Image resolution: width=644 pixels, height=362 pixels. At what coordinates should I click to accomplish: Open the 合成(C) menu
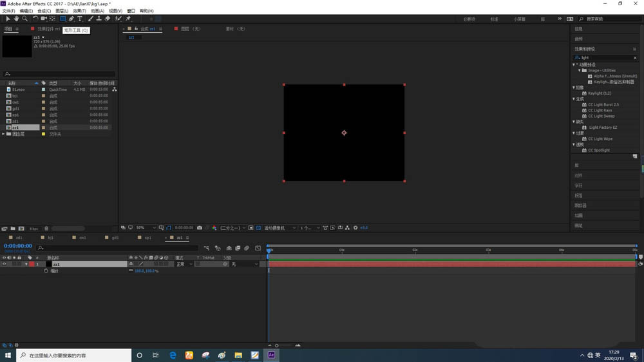coord(44,11)
